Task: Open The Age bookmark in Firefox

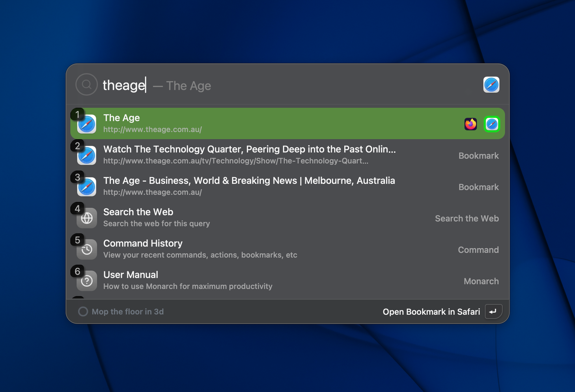Action: [x=470, y=124]
